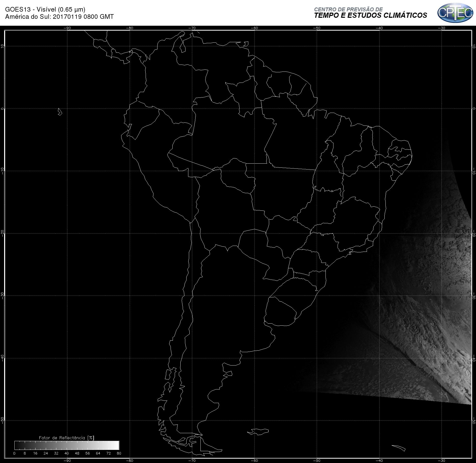Click the 'América do Sul: 20170119 0800 GMT' text

point(59,17)
